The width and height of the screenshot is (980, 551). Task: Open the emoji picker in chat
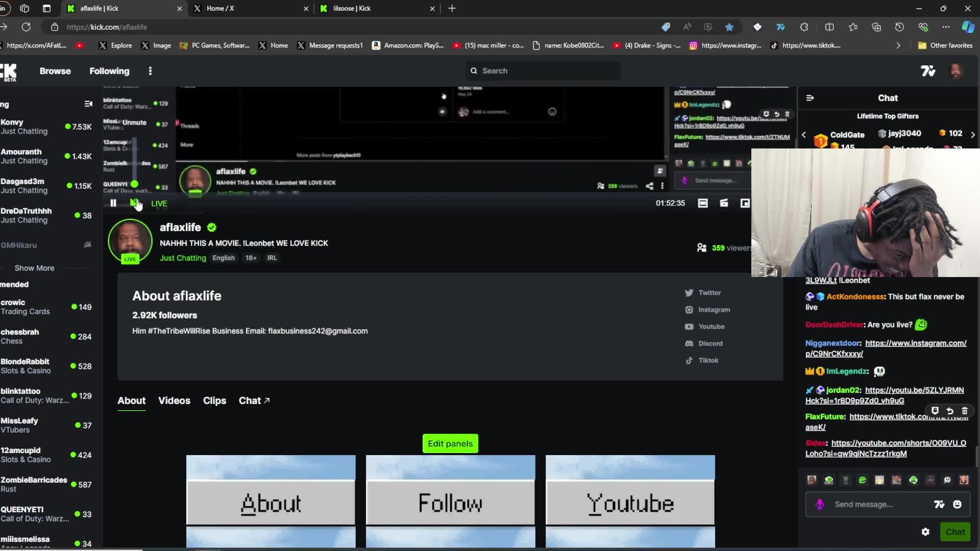(957, 504)
